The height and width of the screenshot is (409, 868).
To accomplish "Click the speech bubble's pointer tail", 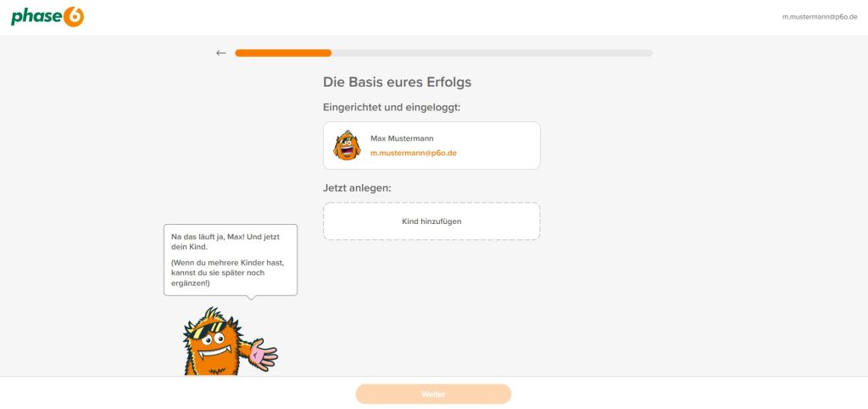I will point(251,298).
